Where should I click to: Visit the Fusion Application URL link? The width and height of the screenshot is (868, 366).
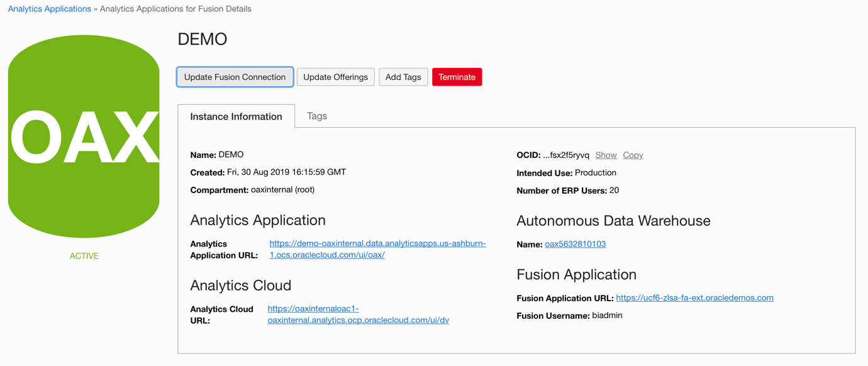click(x=694, y=297)
